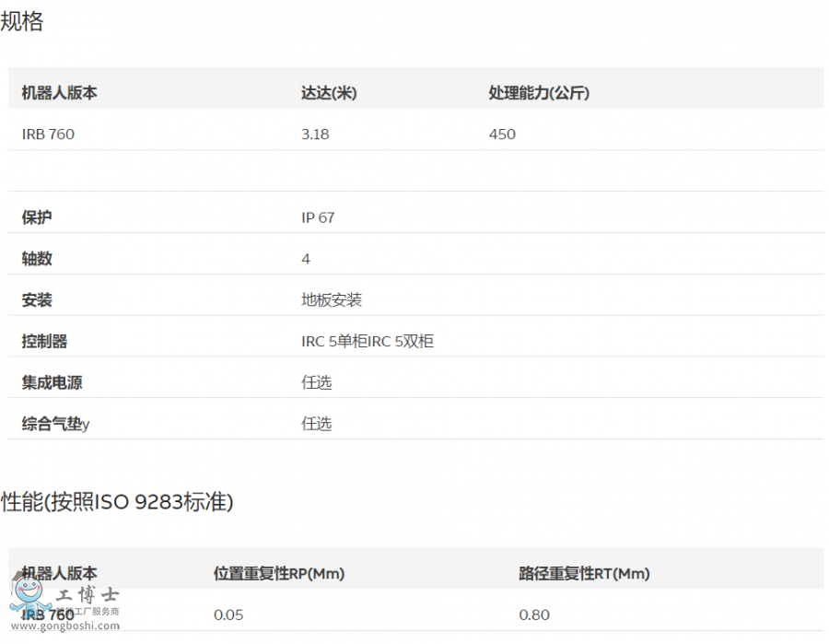Select "任选" in the 综合气垫y row
The width and height of the screenshot is (829, 644).
pos(317,424)
